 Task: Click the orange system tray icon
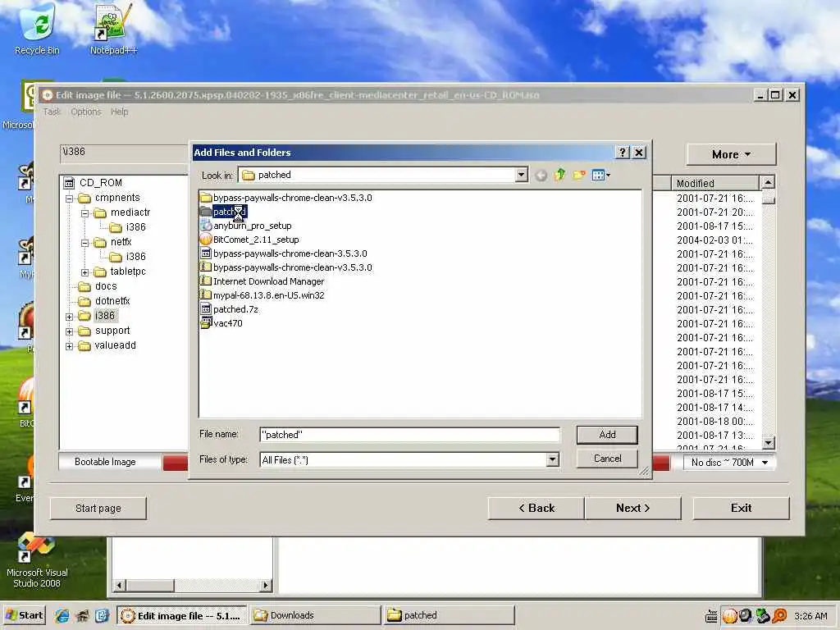729,616
